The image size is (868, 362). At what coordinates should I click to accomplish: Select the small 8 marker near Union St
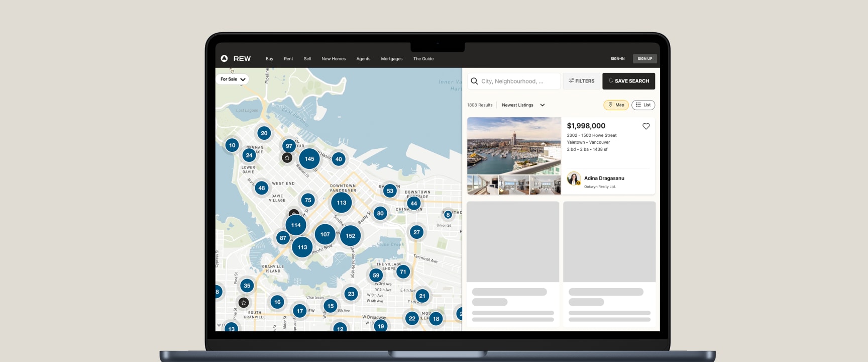pyautogui.click(x=448, y=215)
